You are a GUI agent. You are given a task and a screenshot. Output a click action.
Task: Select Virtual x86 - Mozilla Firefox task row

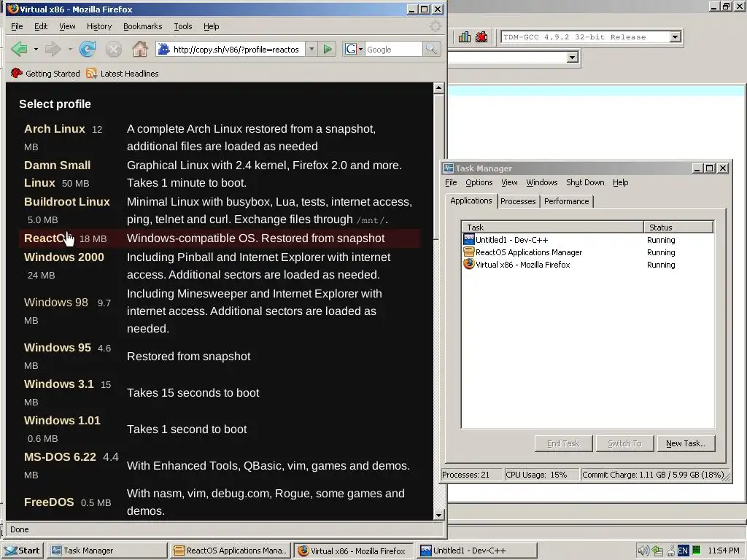click(588, 264)
